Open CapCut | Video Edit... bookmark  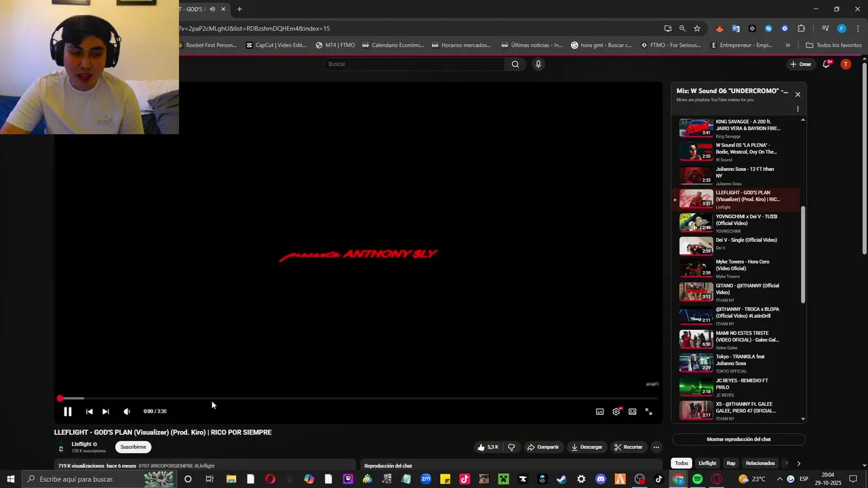276,45
